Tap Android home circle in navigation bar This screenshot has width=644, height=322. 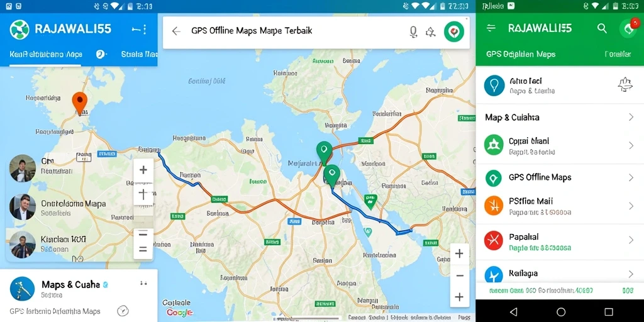(x=561, y=312)
